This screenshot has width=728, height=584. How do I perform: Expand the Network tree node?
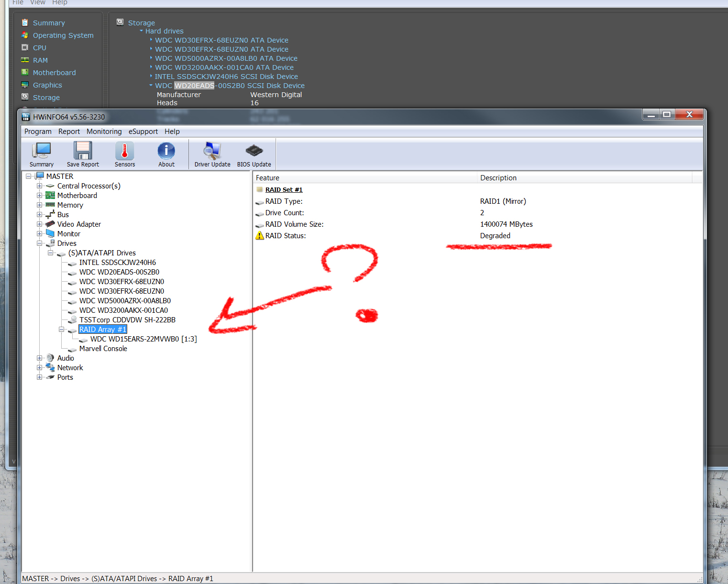39,367
